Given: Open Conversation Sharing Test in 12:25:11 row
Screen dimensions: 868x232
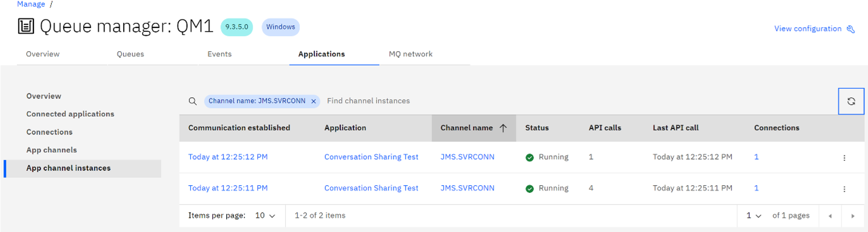Looking at the screenshot, I should [x=371, y=188].
